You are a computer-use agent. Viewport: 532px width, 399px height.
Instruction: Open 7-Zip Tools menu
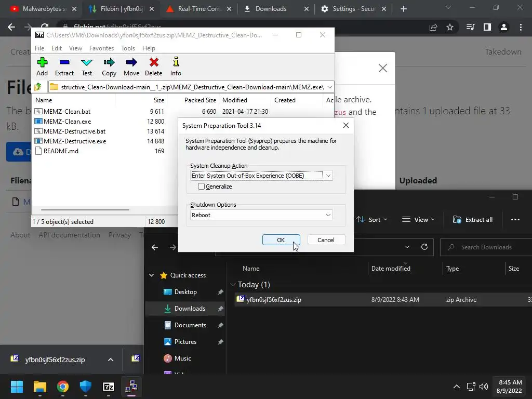click(x=128, y=48)
